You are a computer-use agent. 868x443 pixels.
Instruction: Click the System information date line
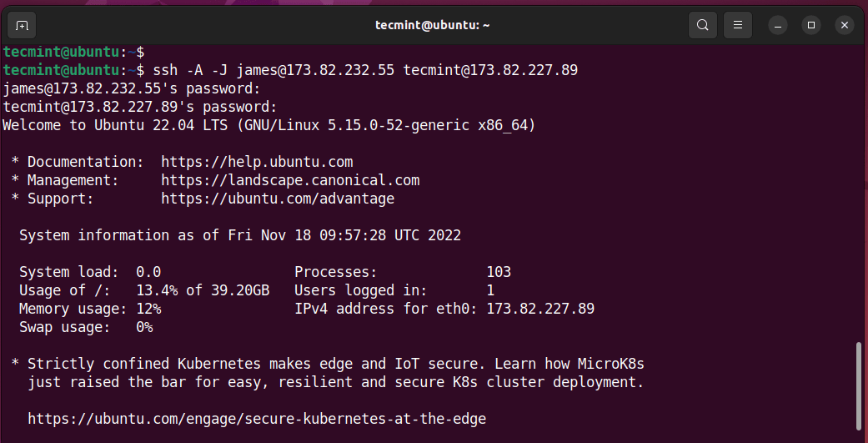[x=240, y=235]
